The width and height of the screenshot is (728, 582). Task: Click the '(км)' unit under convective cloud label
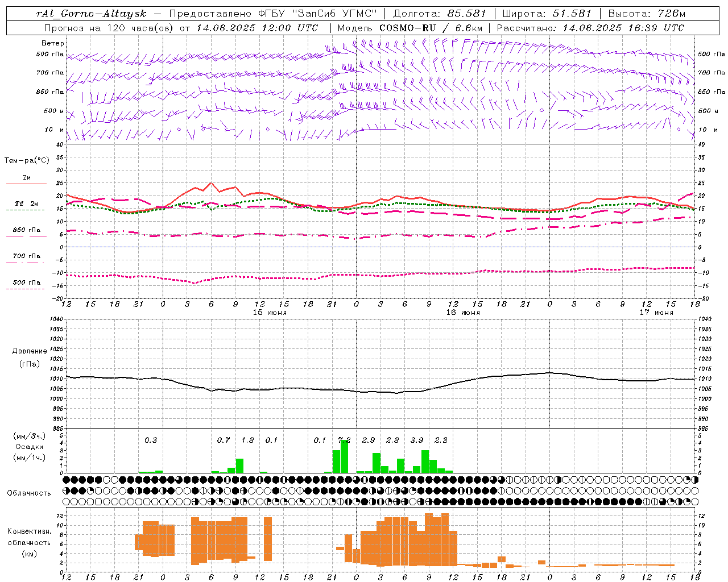[x=30, y=554]
